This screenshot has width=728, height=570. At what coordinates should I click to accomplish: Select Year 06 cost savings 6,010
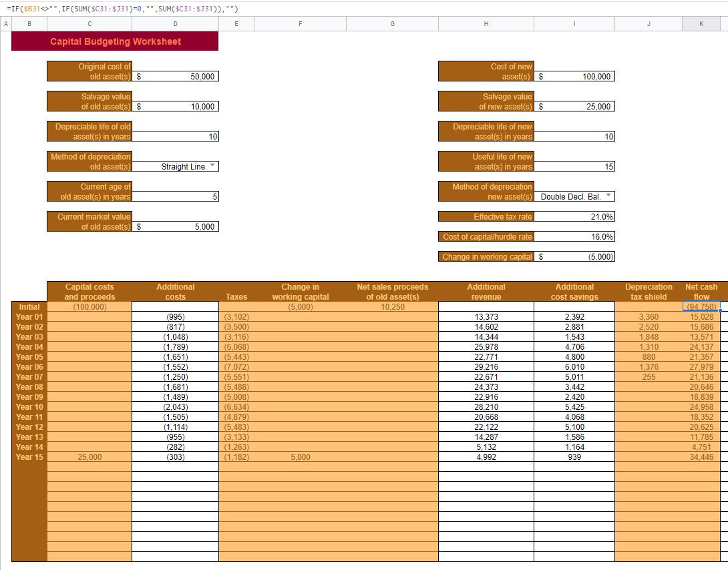[x=574, y=367]
